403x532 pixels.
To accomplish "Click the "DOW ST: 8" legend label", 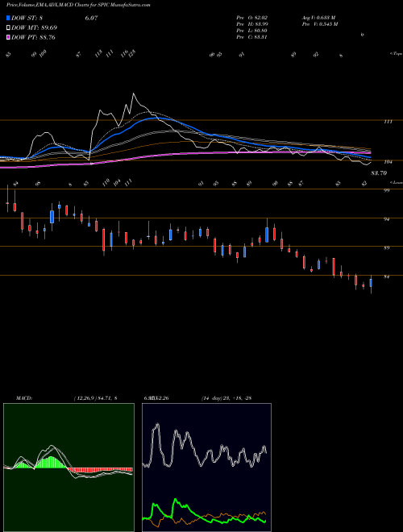I will 28,18.
